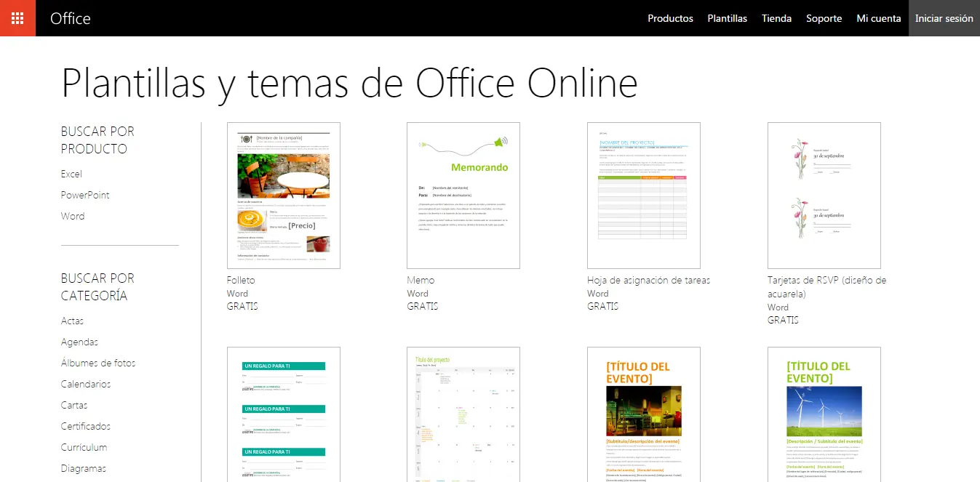The width and height of the screenshot is (980, 482).
Task: Select the Álbumes de fotos category
Action: [98, 363]
